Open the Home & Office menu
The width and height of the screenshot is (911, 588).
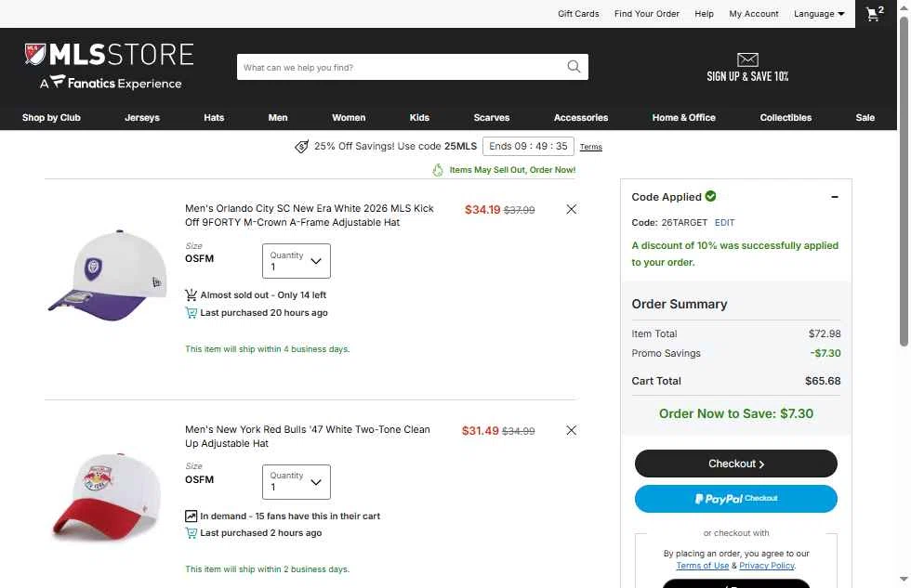click(684, 117)
